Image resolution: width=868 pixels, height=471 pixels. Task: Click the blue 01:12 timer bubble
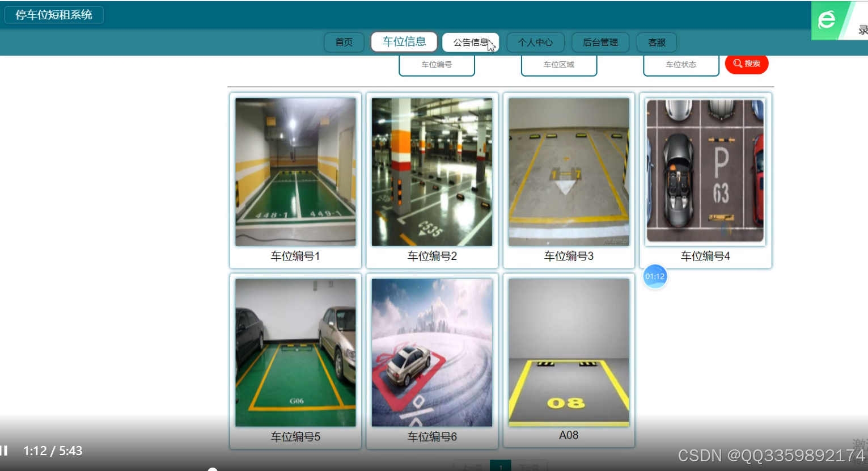tap(655, 276)
